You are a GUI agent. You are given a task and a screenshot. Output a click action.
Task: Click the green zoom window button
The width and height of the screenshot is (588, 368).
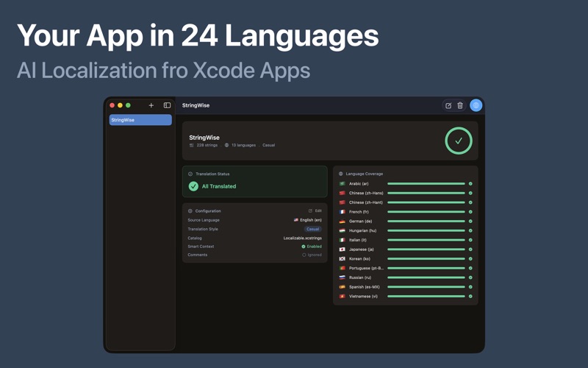coord(128,105)
